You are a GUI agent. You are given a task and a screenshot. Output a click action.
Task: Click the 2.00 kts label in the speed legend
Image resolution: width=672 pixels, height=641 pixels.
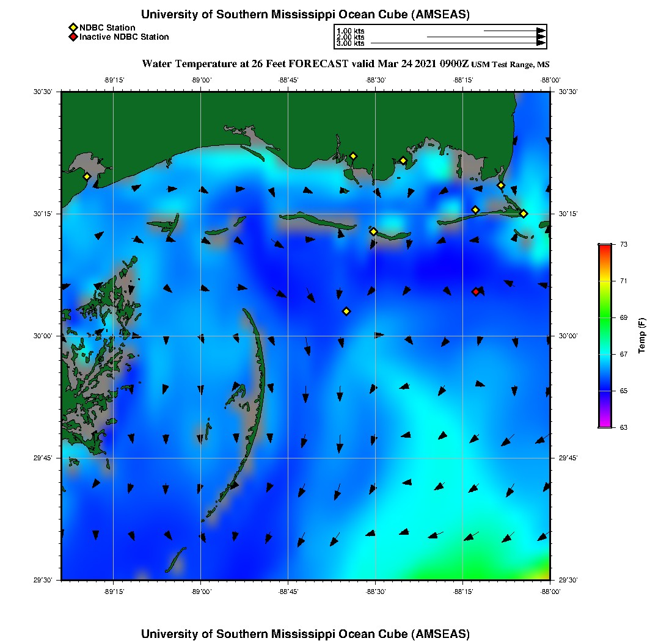click(x=351, y=37)
